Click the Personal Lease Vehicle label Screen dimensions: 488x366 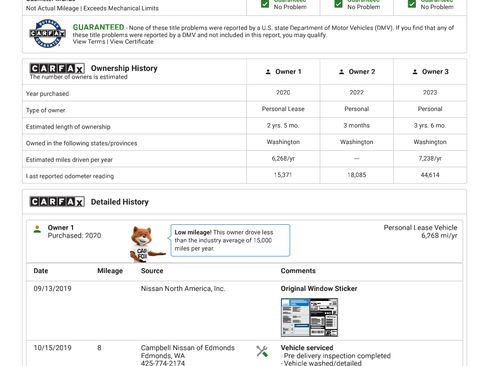tap(420, 228)
